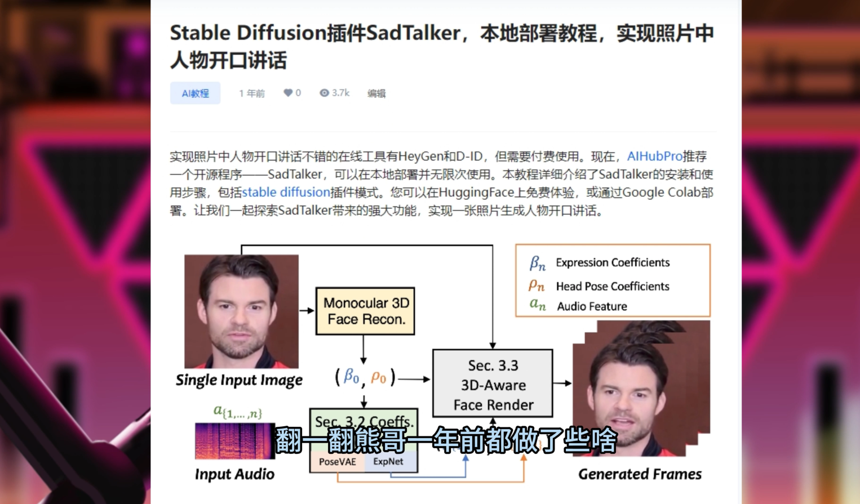The width and height of the screenshot is (860, 504).
Task: Open the stable diffusion hyperlink
Action: pos(286,192)
